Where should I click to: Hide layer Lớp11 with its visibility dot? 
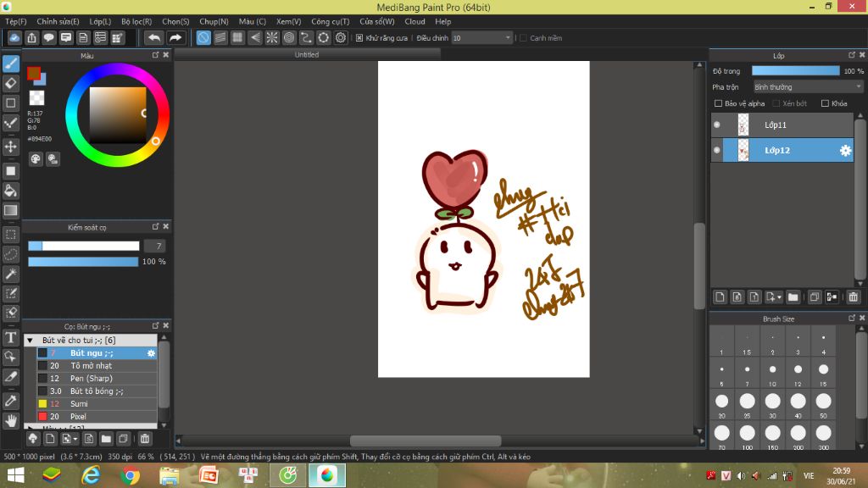tap(717, 125)
